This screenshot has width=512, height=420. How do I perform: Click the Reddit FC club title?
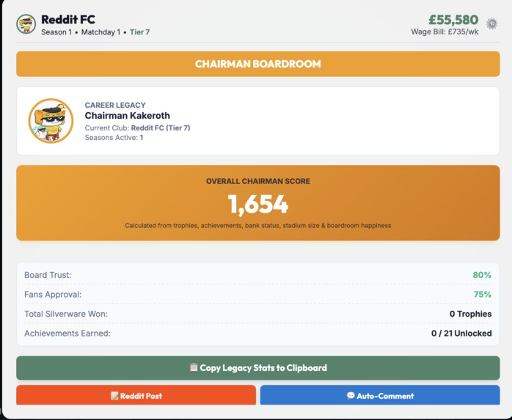pyautogui.click(x=68, y=20)
